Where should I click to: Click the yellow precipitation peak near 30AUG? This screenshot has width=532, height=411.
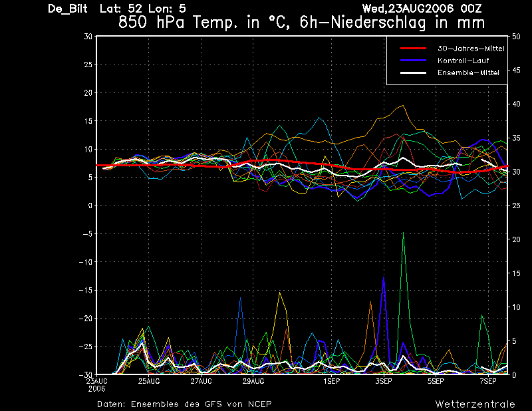[279, 293]
